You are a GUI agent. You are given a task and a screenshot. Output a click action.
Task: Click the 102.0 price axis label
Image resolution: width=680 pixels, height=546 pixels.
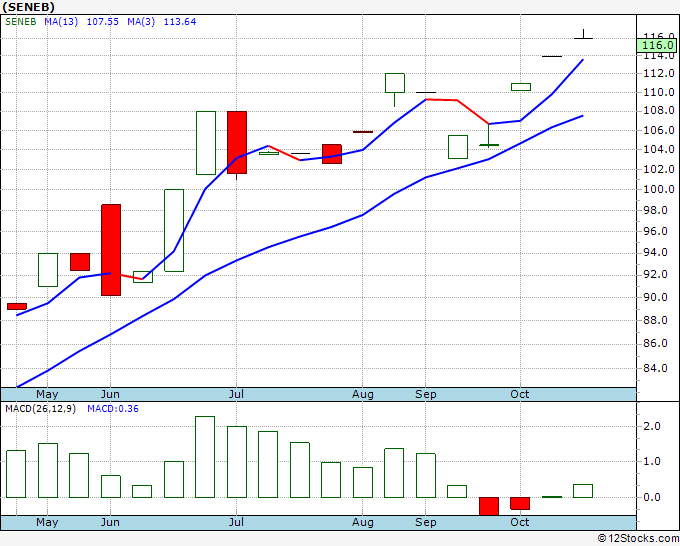point(659,169)
